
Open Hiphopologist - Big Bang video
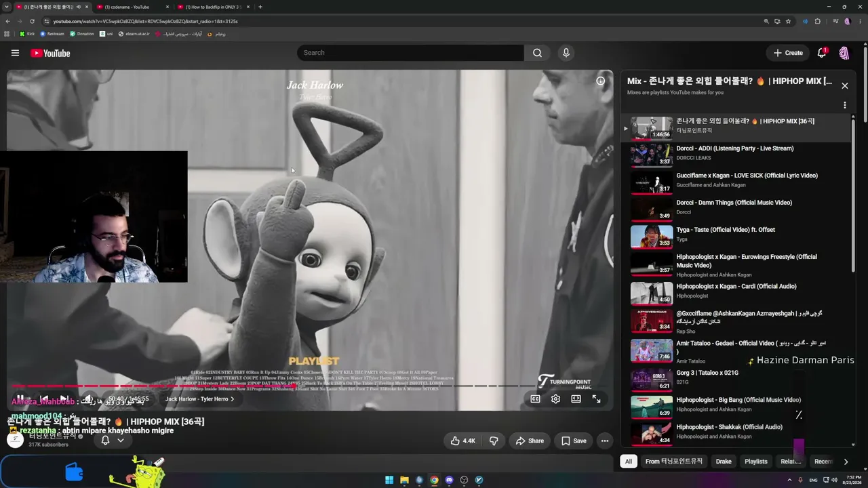(x=738, y=400)
